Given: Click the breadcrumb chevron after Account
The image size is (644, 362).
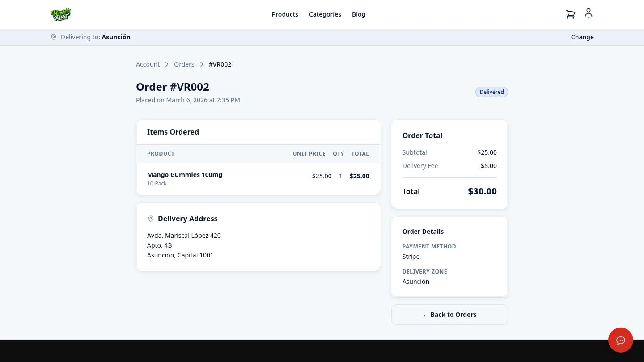Looking at the screenshot, I should (166, 64).
